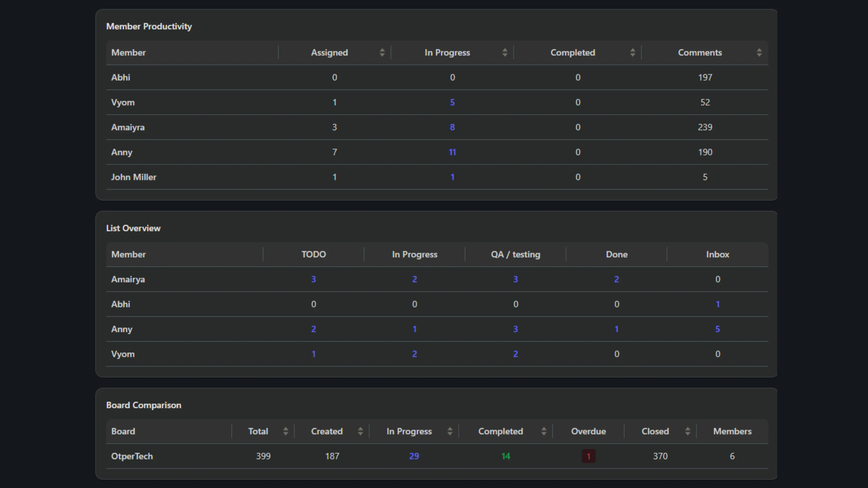
Task: Open Amaiyra's 8 in-progress tasks link
Action: tap(452, 127)
